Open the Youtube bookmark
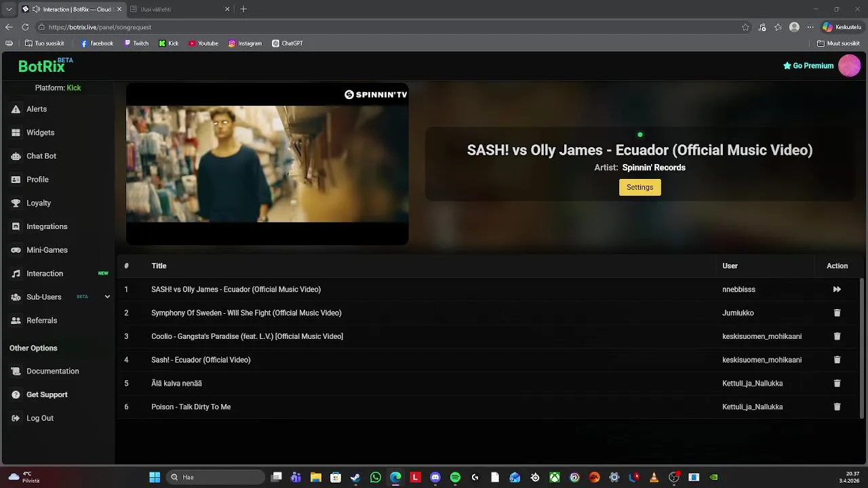The width and height of the screenshot is (868, 488). tap(203, 43)
